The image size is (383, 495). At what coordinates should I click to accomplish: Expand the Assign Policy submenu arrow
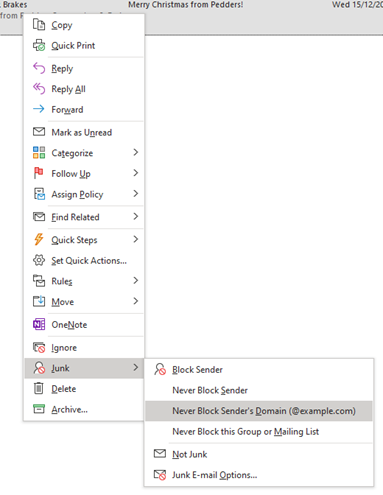(135, 194)
